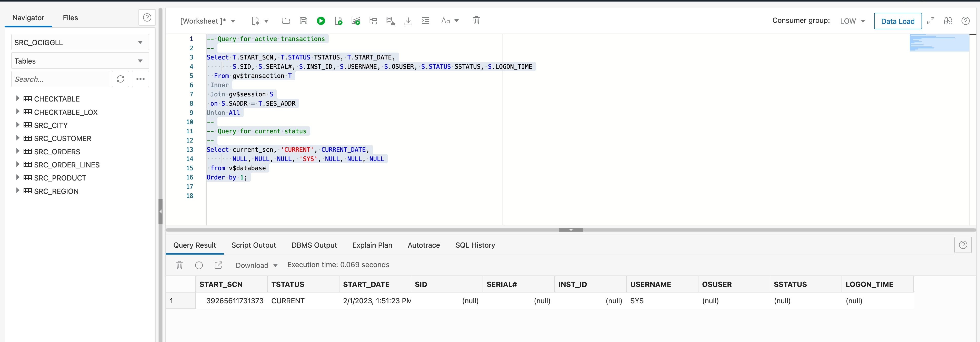Viewport: 980px width, 342px height.
Task: Discard query results via the trash icon
Action: click(x=179, y=265)
